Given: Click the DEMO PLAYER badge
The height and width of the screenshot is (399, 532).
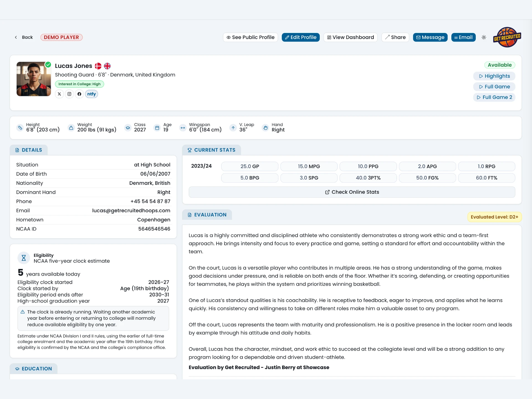Looking at the screenshot, I should [62, 37].
